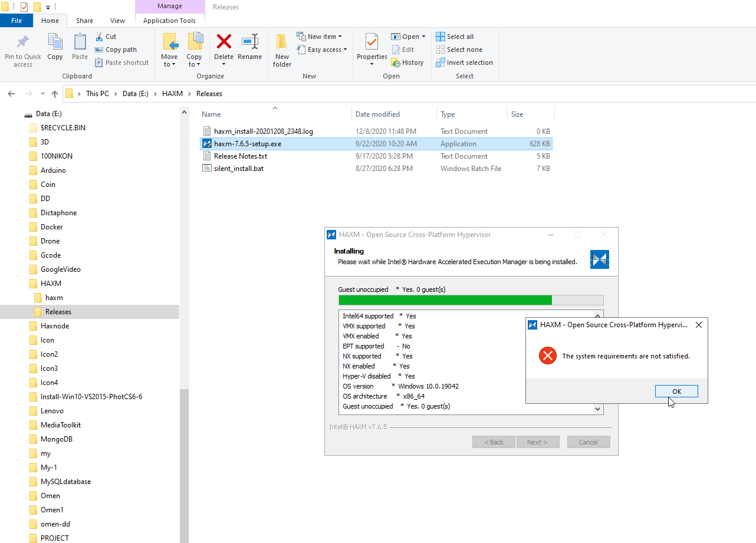This screenshot has width=756, height=543.
Task: Open the Quick Access Toolbar dropdown
Action: (x=48, y=7)
